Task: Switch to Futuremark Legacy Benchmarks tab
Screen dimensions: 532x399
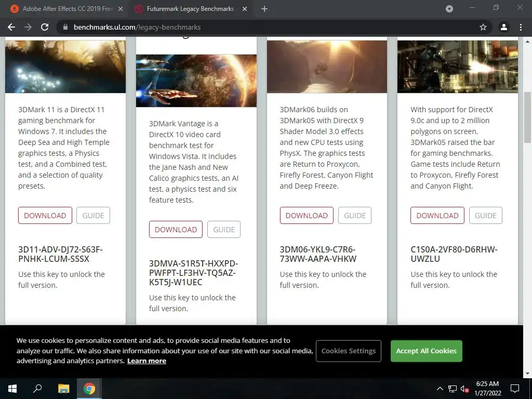Action: coord(190,9)
